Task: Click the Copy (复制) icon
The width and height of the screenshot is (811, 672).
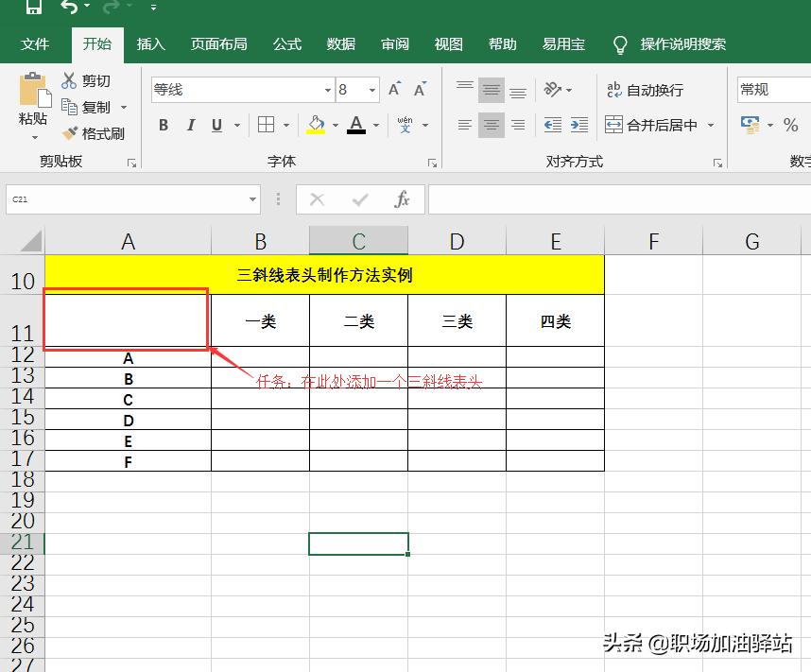Action: 71,107
